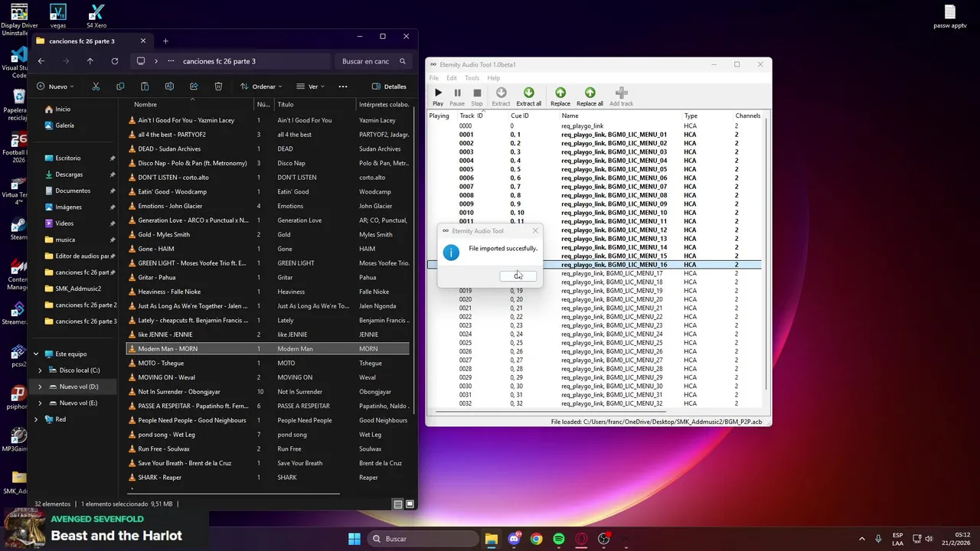Open the passw apptv desktop file

(x=950, y=17)
